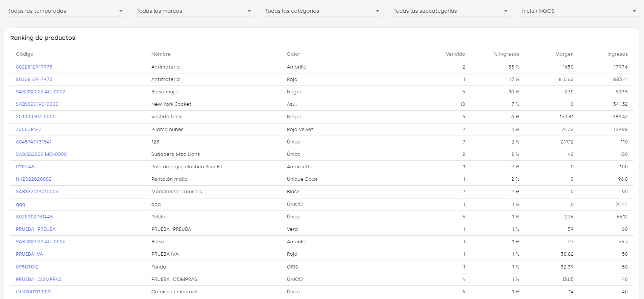Click the 1797.6 ingresos value
The height and width of the screenshot is (299, 644).
coord(621,67)
